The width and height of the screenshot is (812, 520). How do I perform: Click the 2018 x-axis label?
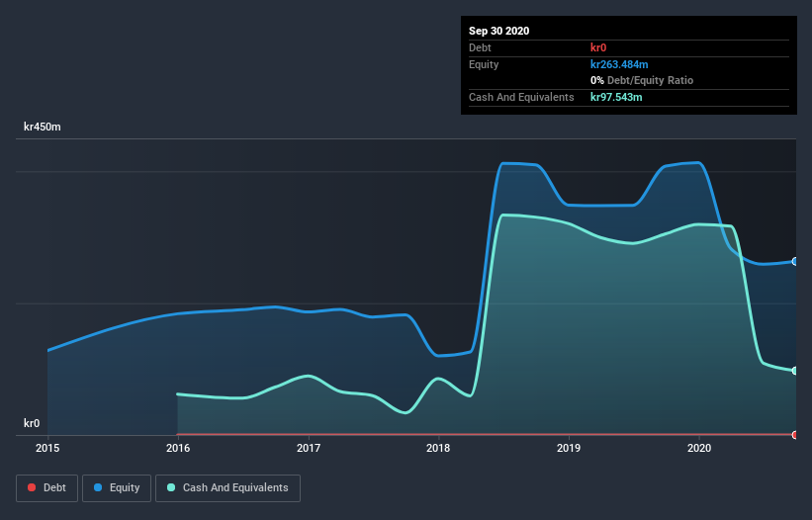(x=438, y=448)
